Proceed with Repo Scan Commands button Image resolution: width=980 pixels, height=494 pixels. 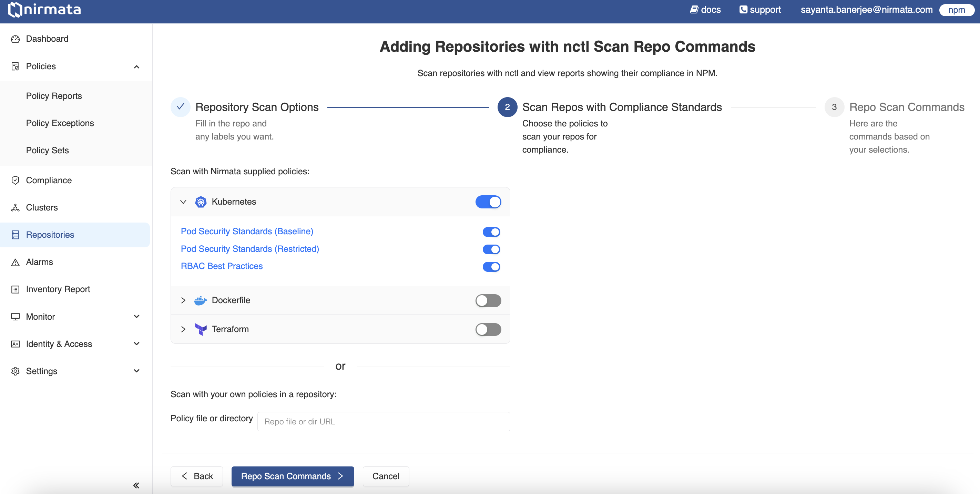(x=293, y=476)
